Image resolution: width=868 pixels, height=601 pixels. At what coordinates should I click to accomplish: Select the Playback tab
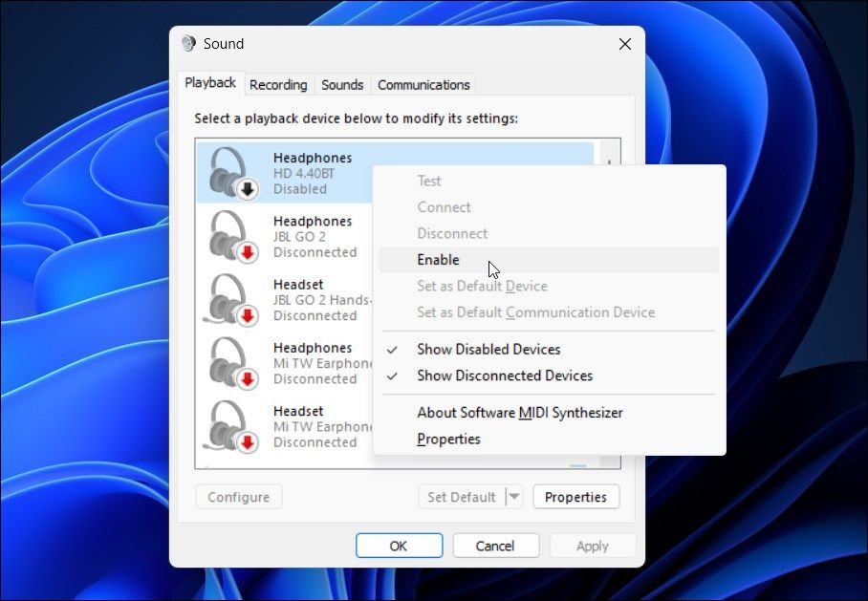click(209, 82)
